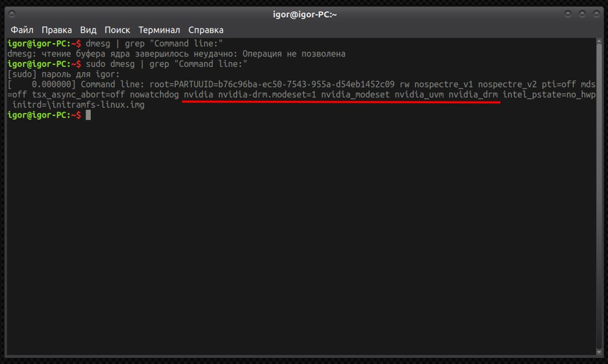The width and height of the screenshot is (608, 364).
Task: Click the igor@igor-PC:~ window title
Action: tap(304, 14)
